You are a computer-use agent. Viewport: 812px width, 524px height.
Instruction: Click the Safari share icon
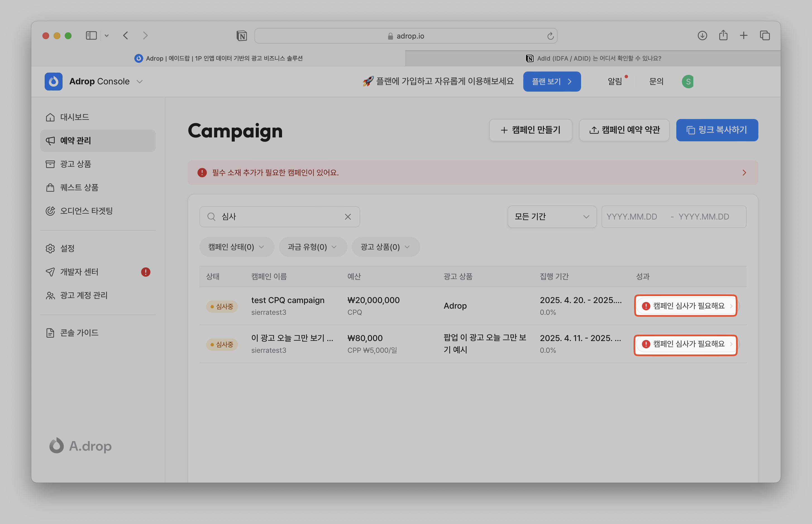click(x=723, y=35)
